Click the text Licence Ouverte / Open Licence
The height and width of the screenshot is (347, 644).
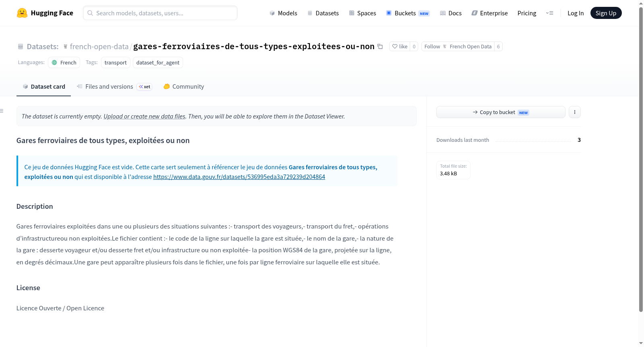60,308
